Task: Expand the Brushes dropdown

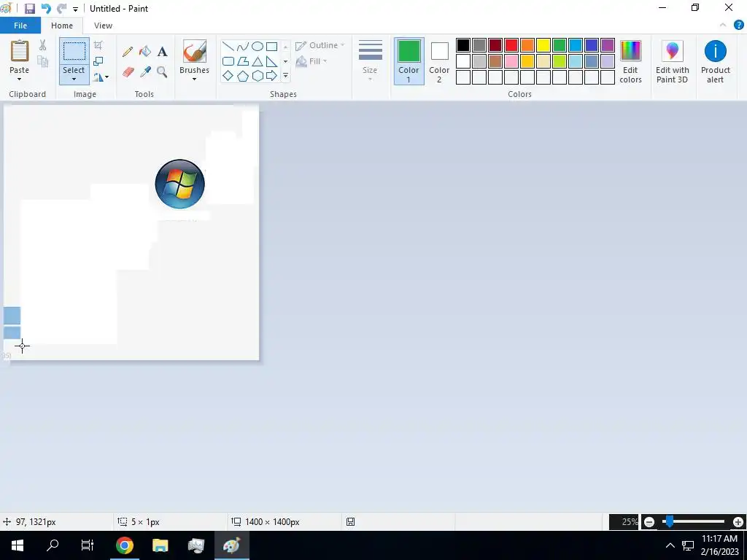Action: [x=194, y=79]
